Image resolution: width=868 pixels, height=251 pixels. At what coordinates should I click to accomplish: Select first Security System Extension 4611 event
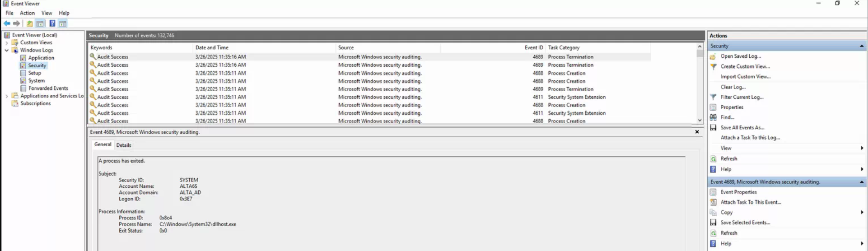point(369,97)
